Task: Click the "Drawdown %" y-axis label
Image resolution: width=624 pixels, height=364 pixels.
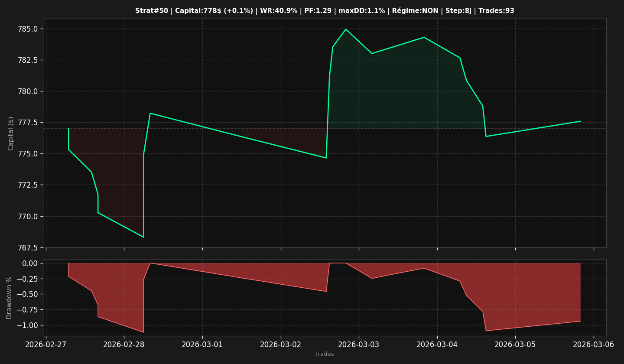Action: tap(10, 298)
